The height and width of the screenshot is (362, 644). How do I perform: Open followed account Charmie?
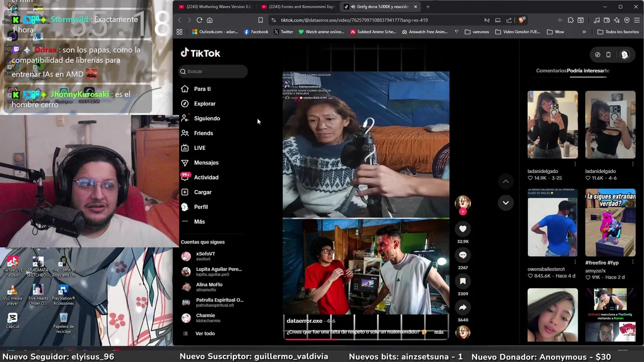click(x=213, y=318)
